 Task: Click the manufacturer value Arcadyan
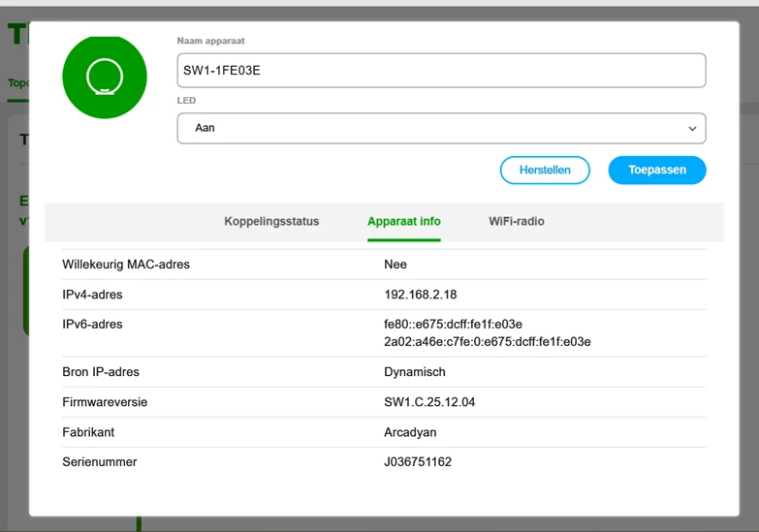pyautogui.click(x=410, y=432)
